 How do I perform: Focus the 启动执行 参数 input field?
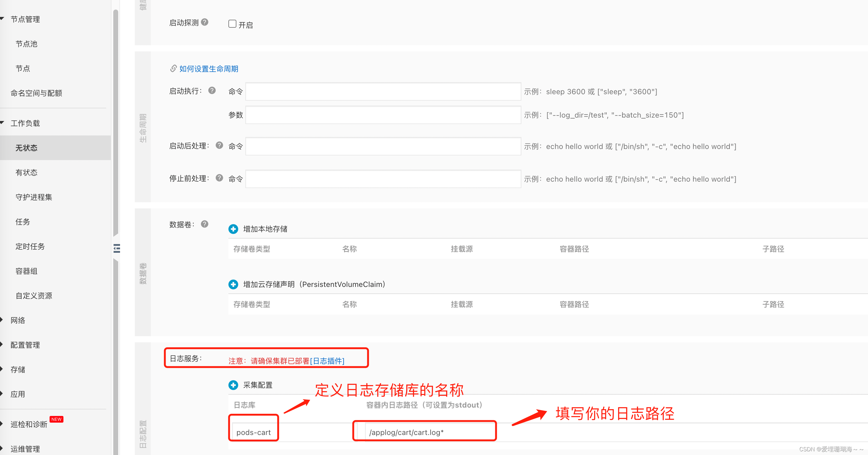coord(384,115)
